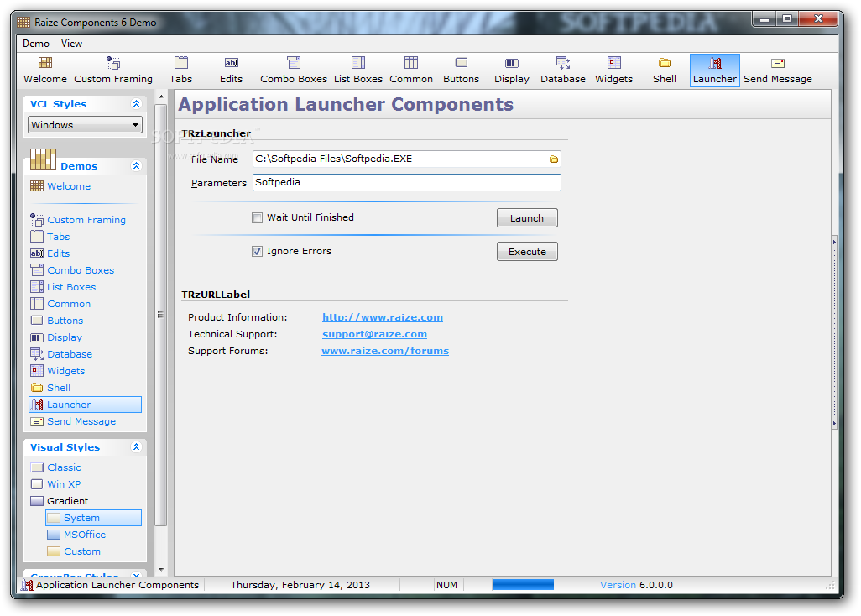Open Custom Framing in Demos sidebar

coord(78,220)
